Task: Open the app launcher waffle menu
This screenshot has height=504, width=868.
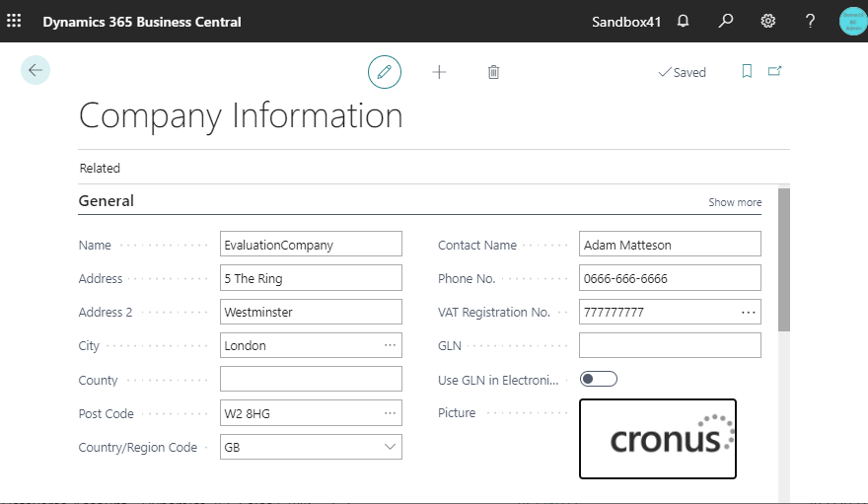Action: tap(14, 21)
